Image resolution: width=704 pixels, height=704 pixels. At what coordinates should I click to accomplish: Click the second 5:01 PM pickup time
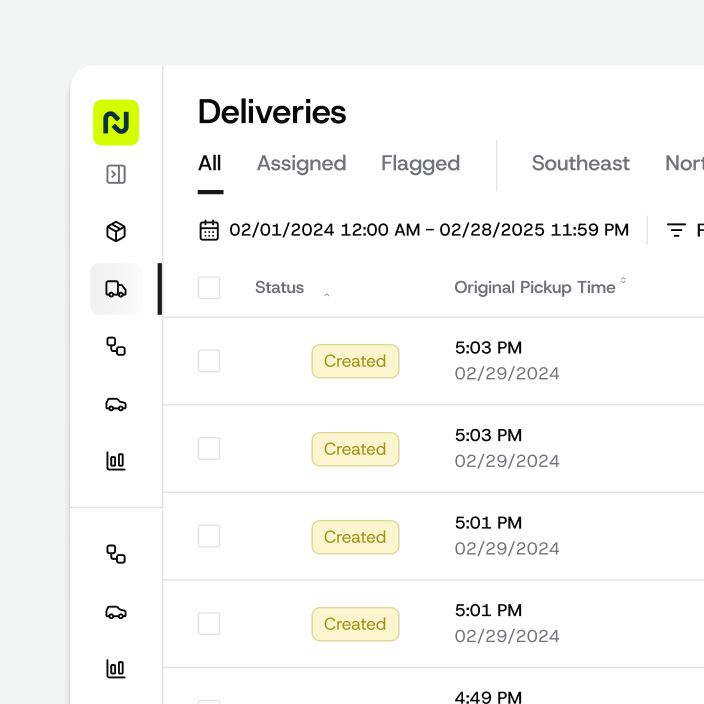coord(488,611)
